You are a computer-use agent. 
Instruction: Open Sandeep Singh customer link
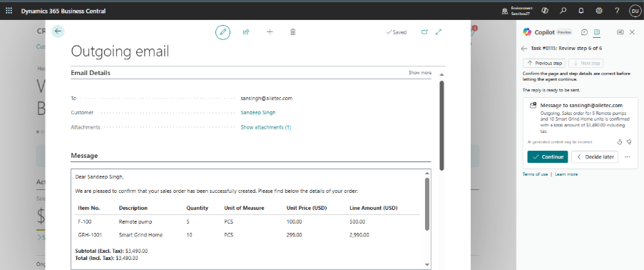pos(258,112)
